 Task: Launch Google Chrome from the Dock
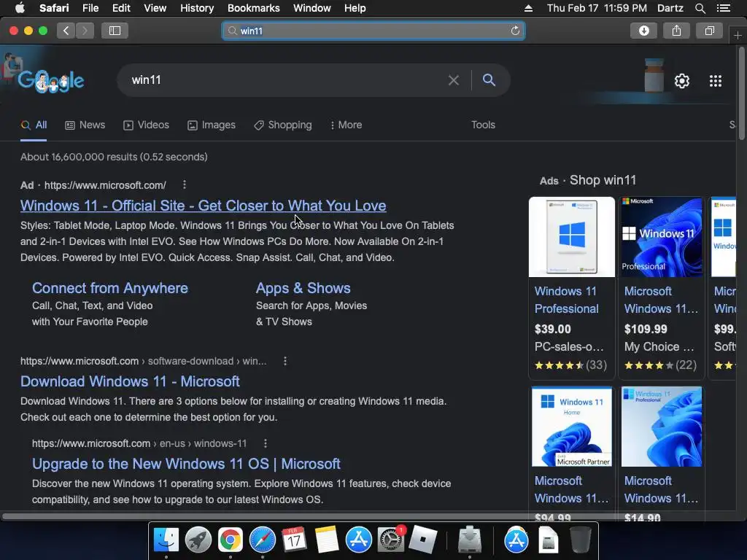(x=230, y=540)
